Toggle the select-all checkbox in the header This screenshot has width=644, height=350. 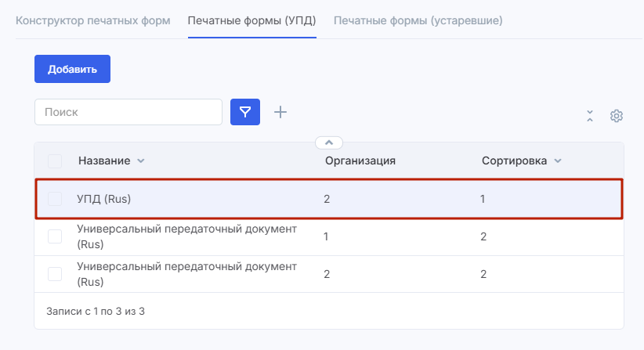(55, 161)
